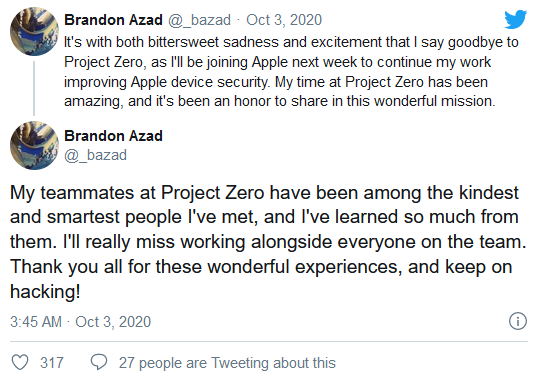Open Brandon Azad name in main tweet
This screenshot has height=379, width=535.
(113, 136)
